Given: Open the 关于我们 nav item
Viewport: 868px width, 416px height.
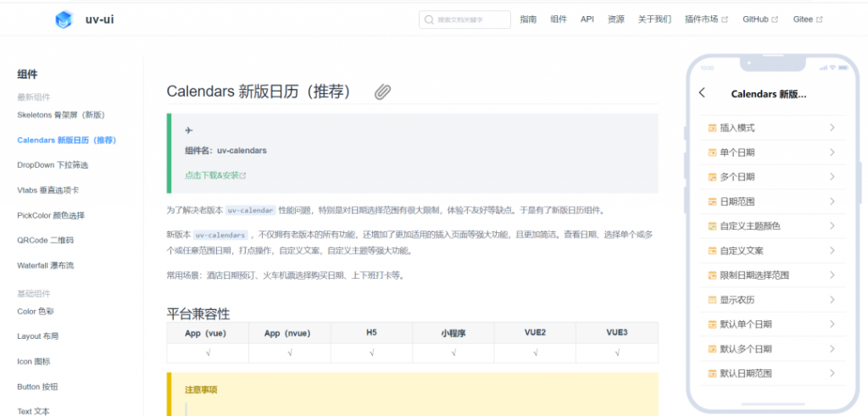Looking at the screenshot, I should point(655,19).
